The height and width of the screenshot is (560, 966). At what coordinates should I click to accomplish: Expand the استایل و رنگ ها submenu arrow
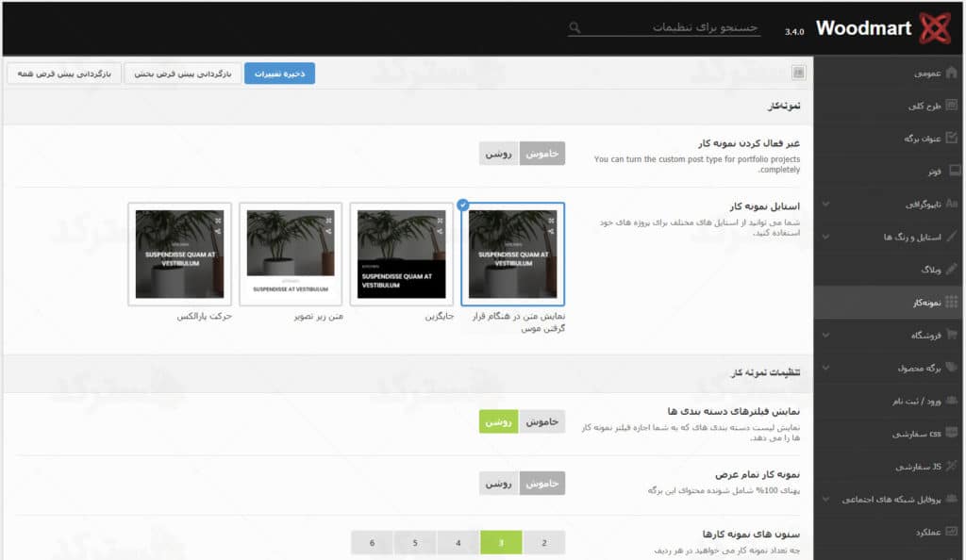pyautogui.click(x=826, y=237)
